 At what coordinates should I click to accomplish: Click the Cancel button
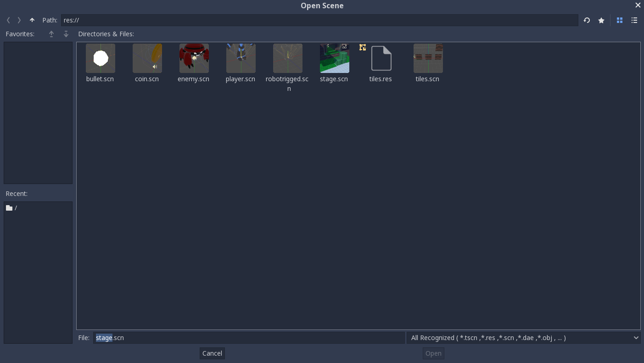coord(212,353)
